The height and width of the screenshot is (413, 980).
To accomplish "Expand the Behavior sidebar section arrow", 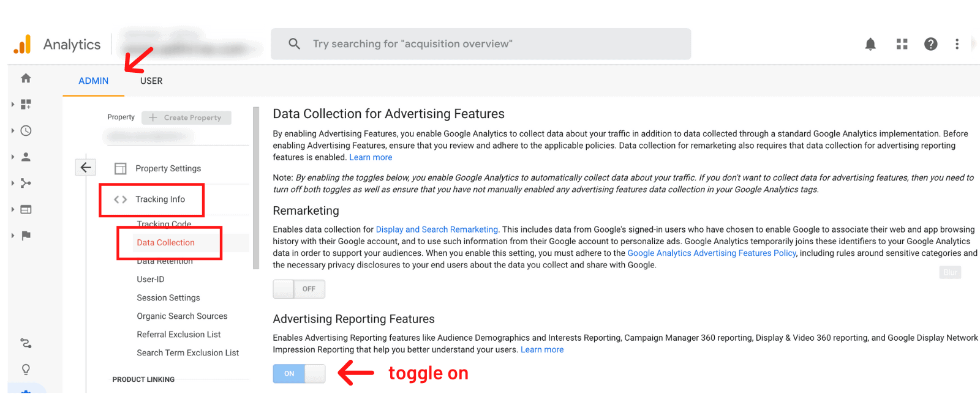I will point(13,209).
